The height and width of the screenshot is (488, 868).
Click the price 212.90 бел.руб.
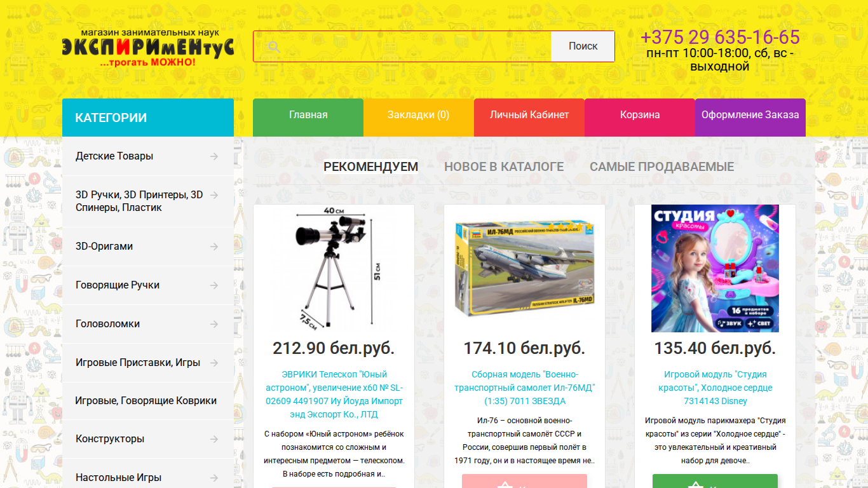coord(334,348)
